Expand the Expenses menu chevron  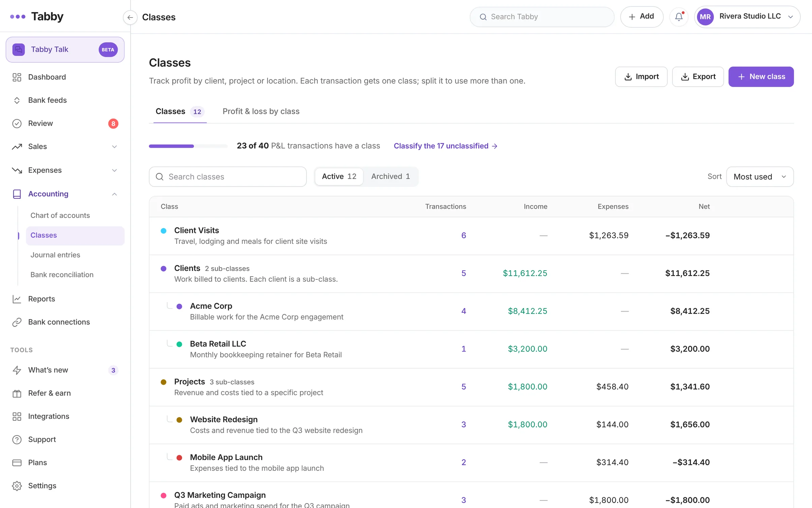tap(114, 170)
